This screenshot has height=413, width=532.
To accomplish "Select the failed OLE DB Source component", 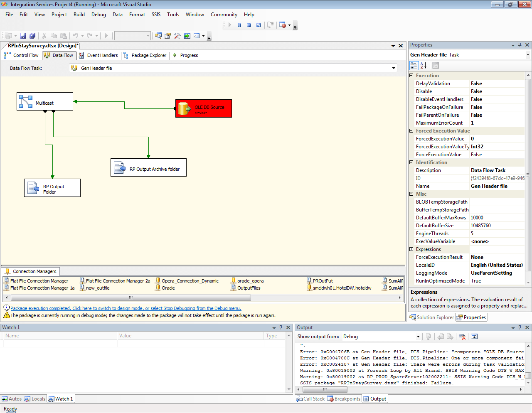I will [203, 108].
